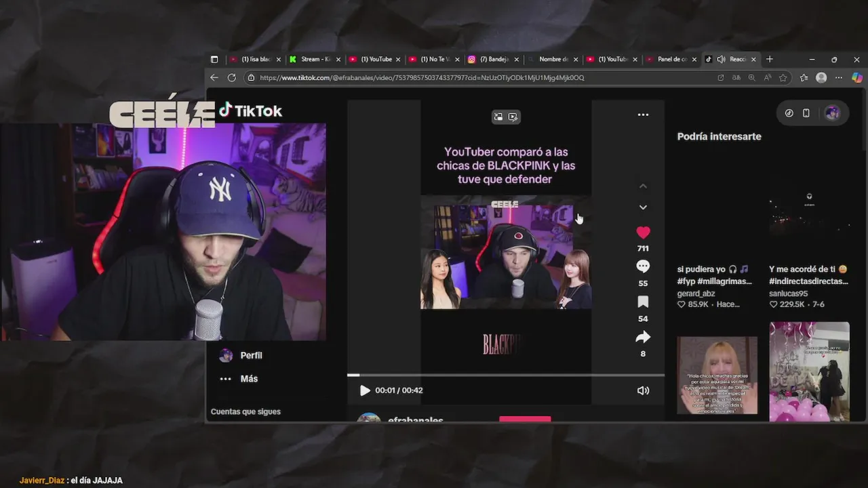Open browser favorites list icon
868x488 pixels.
pos(804,77)
